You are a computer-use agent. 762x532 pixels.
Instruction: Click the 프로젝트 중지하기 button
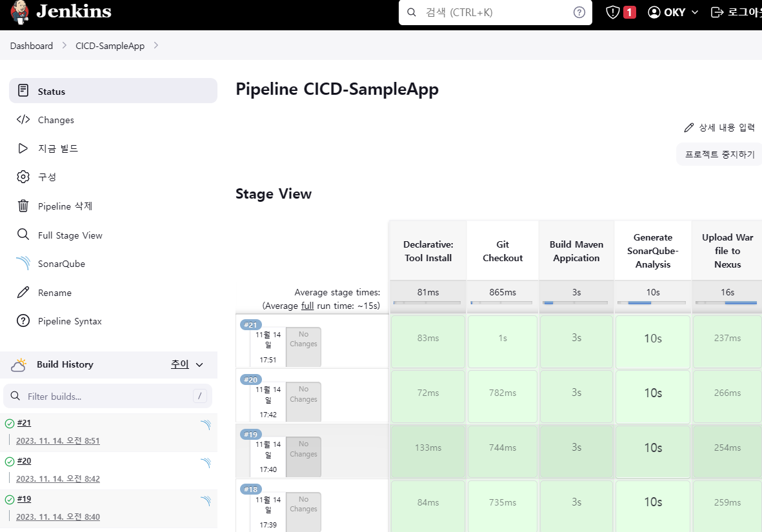(719, 154)
